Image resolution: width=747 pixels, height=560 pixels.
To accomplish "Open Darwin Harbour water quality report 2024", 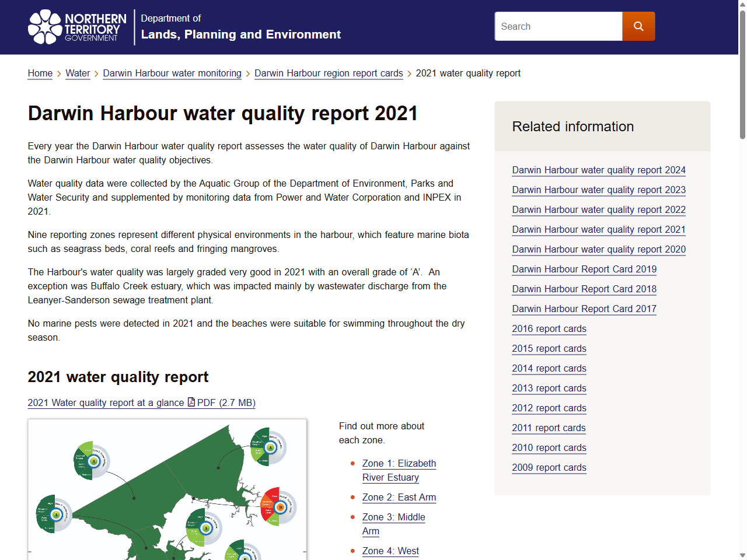I will [598, 170].
